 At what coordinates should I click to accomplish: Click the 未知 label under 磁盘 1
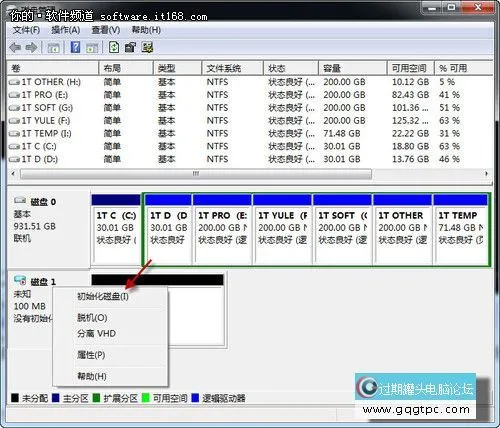tap(22, 294)
